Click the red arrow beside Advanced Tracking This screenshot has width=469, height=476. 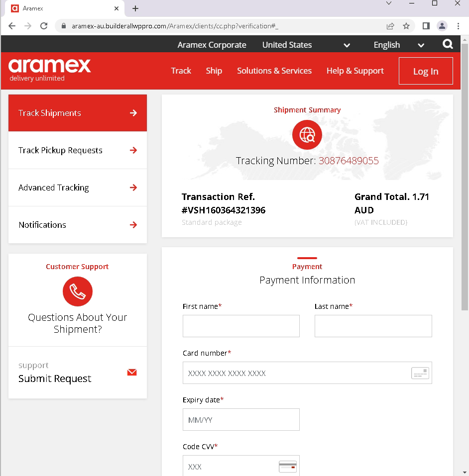[x=133, y=188]
